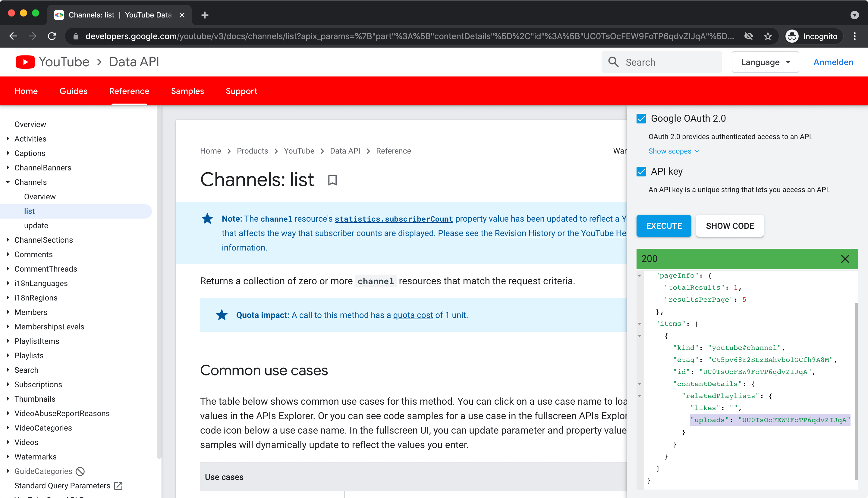Click the left sidebar scrollbar

159,282
